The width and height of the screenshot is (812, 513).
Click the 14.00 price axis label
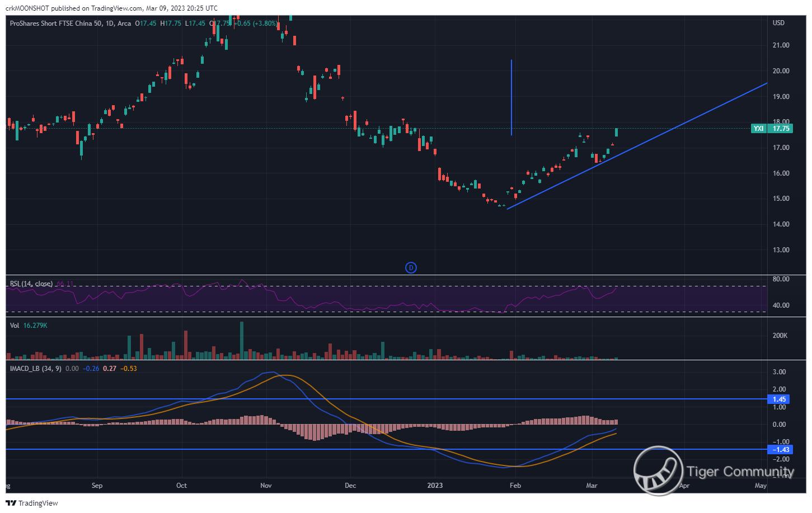(x=781, y=224)
